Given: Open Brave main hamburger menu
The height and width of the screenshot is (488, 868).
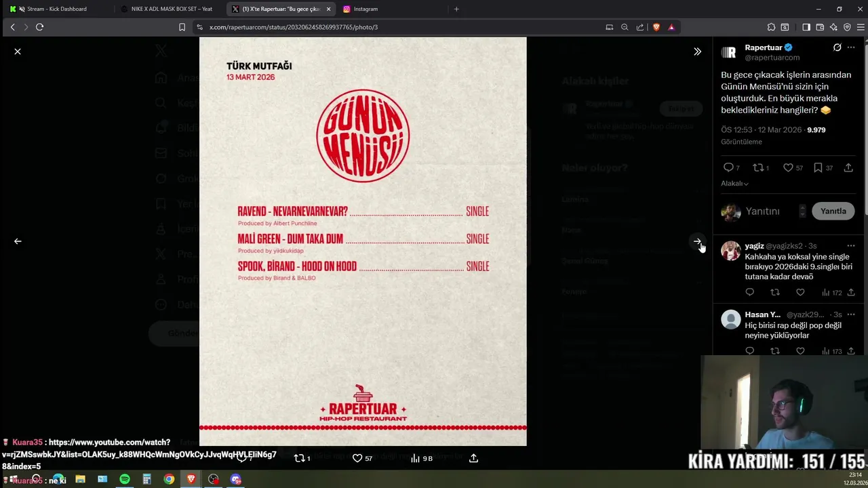Looking at the screenshot, I should point(861,27).
